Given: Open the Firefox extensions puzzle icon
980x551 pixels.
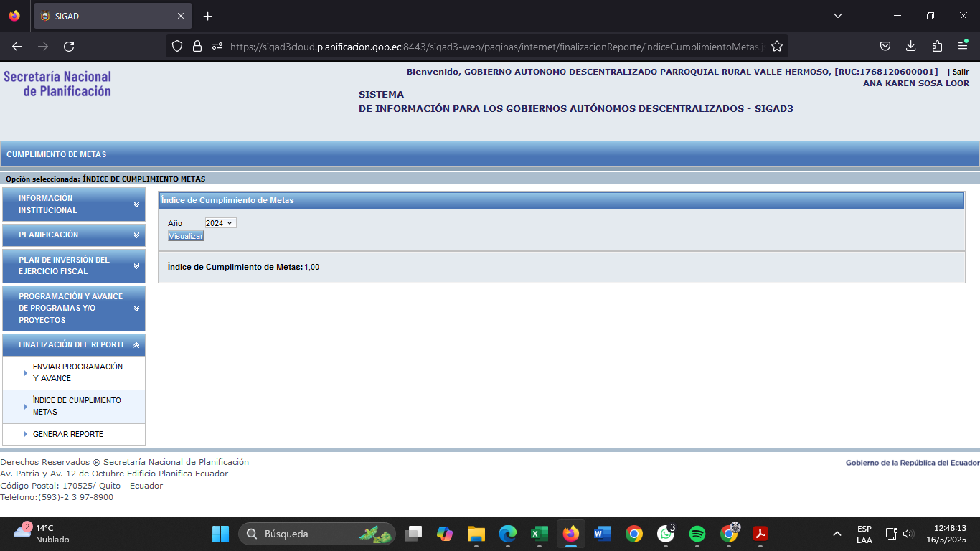Looking at the screenshot, I should point(937,47).
